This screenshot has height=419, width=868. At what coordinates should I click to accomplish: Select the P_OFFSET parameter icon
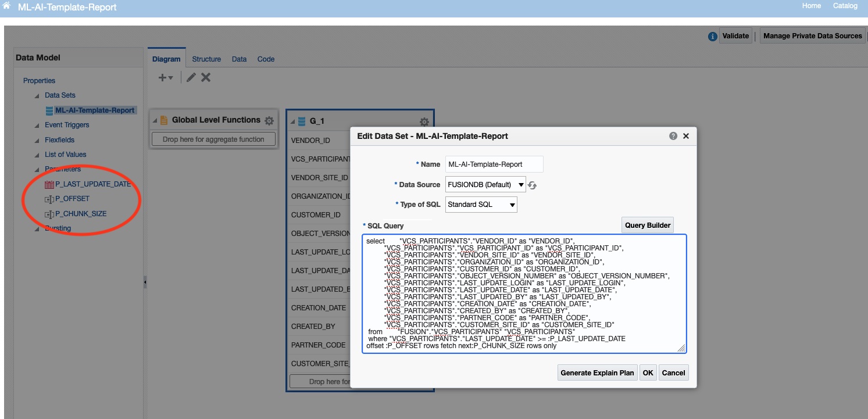pyautogui.click(x=49, y=198)
